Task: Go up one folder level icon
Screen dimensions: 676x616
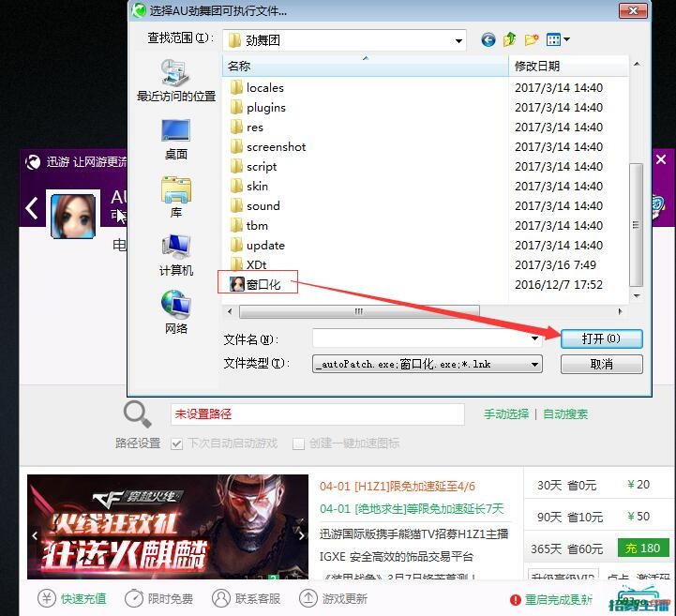Action: [x=510, y=39]
